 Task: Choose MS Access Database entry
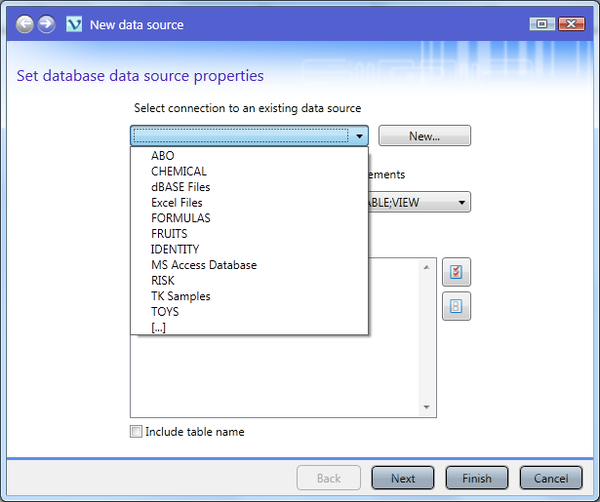pos(203,265)
